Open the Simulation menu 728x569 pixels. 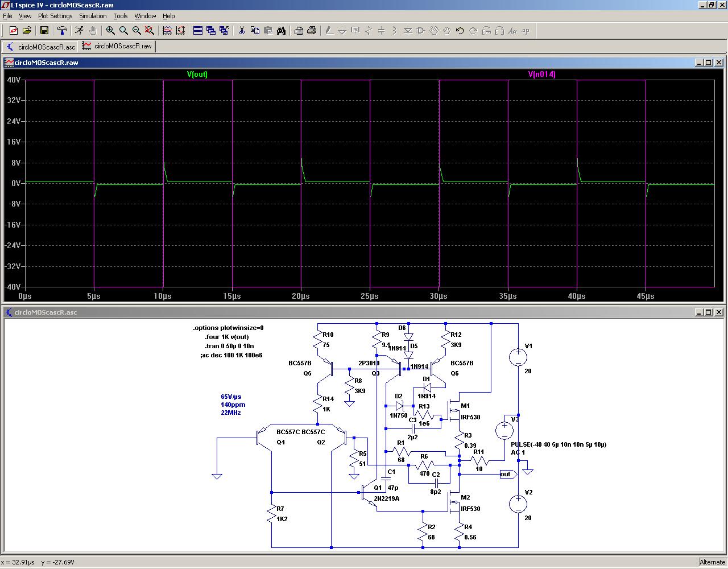[x=93, y=16]
